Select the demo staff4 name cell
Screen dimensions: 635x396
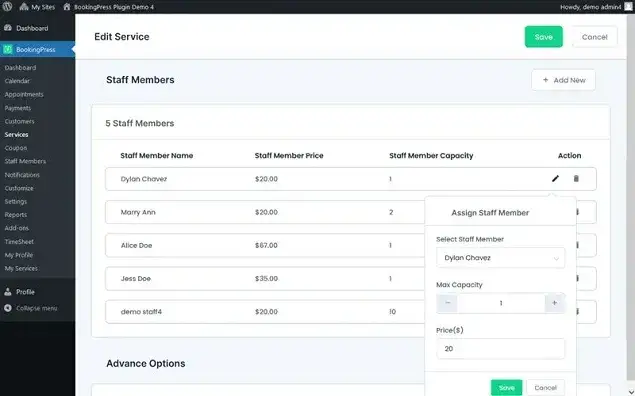141,312
